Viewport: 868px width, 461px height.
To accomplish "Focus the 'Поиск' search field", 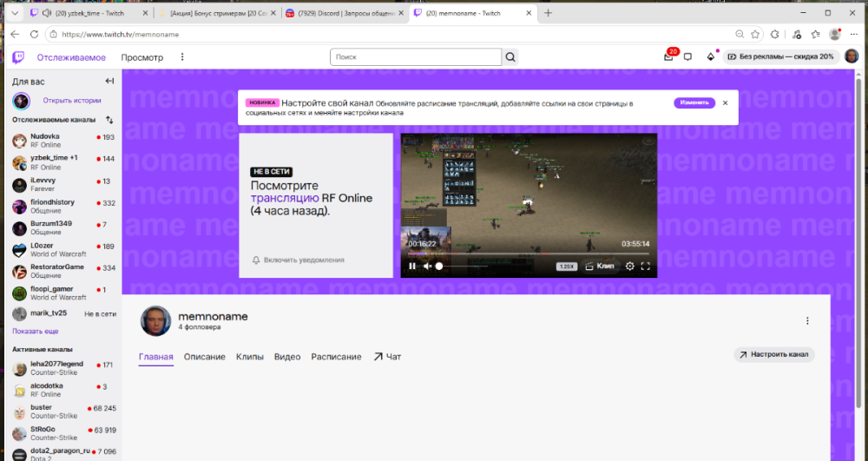I will click(416, 57).
